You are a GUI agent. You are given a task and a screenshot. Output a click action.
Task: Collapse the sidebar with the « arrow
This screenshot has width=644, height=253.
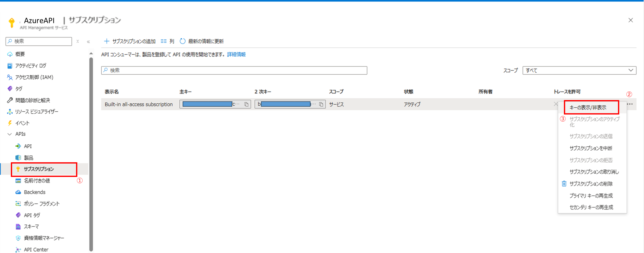tap(89, 41)
